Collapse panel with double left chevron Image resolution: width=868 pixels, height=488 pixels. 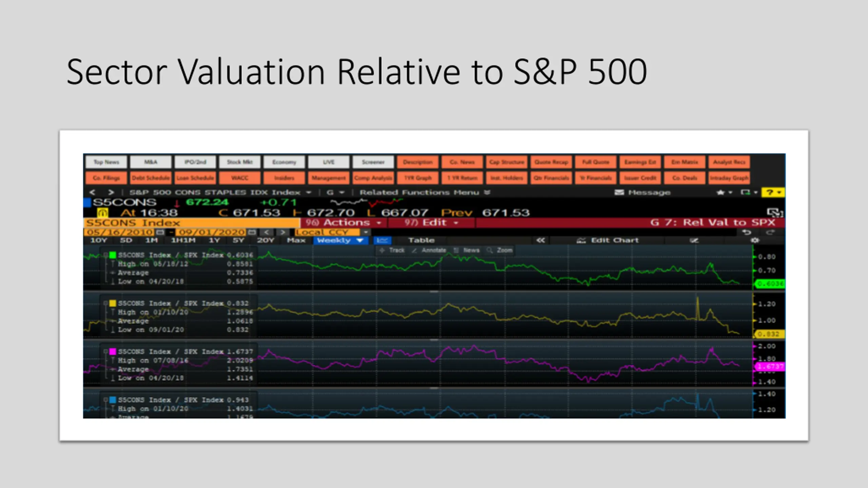[x=540, y=240]
